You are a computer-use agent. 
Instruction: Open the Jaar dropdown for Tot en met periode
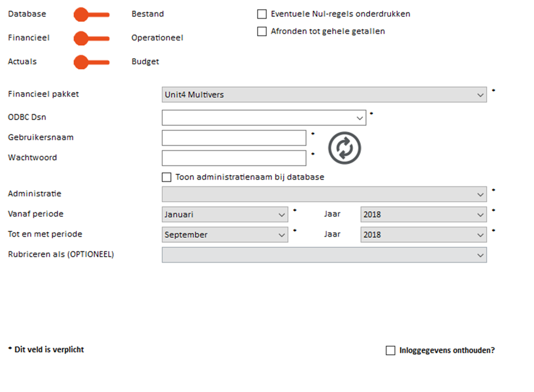tap(424, 235)
